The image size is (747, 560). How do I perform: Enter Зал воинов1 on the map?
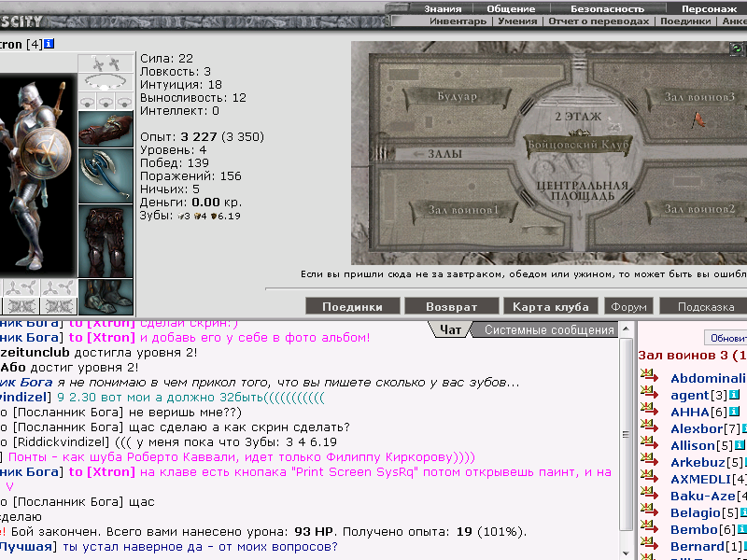pyautogui.click(x=463, y=209)
